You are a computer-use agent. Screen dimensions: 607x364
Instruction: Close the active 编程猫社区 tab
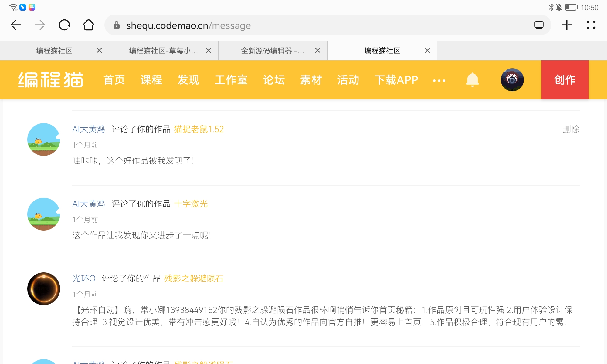(427, 51)
